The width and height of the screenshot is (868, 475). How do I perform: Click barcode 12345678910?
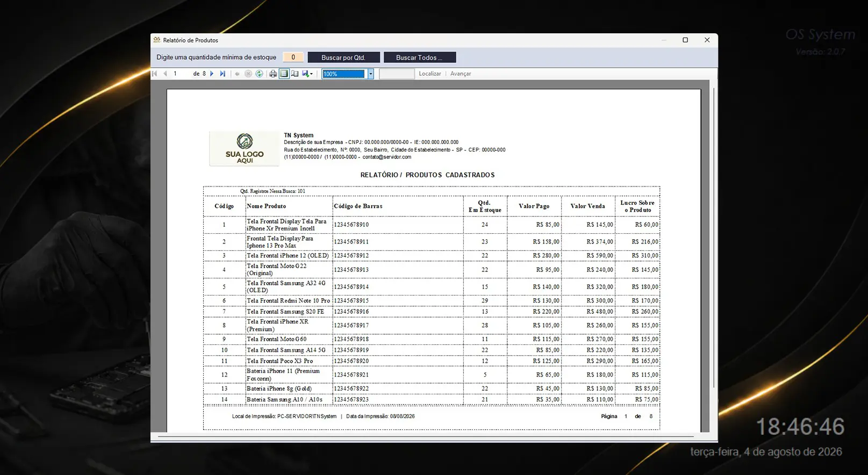click(x=351, y=225)
